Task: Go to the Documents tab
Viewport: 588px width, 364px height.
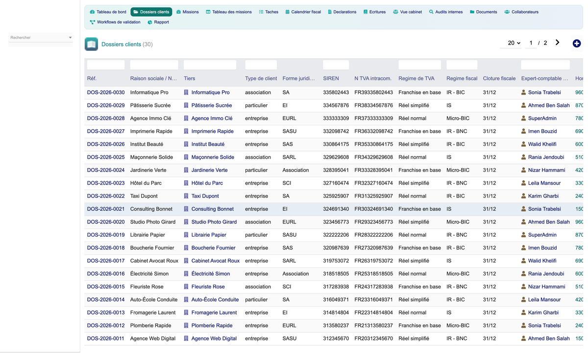Action: tap(483, 12)
